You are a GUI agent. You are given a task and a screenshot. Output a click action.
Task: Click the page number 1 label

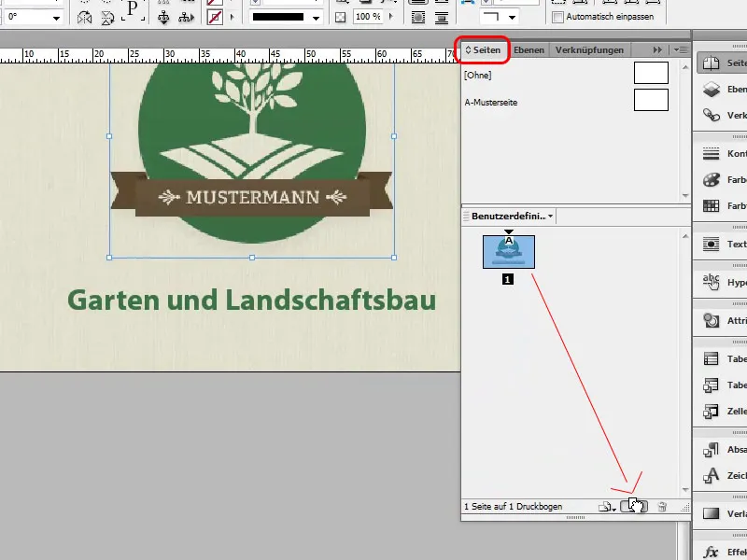click(x=508, y=280)
